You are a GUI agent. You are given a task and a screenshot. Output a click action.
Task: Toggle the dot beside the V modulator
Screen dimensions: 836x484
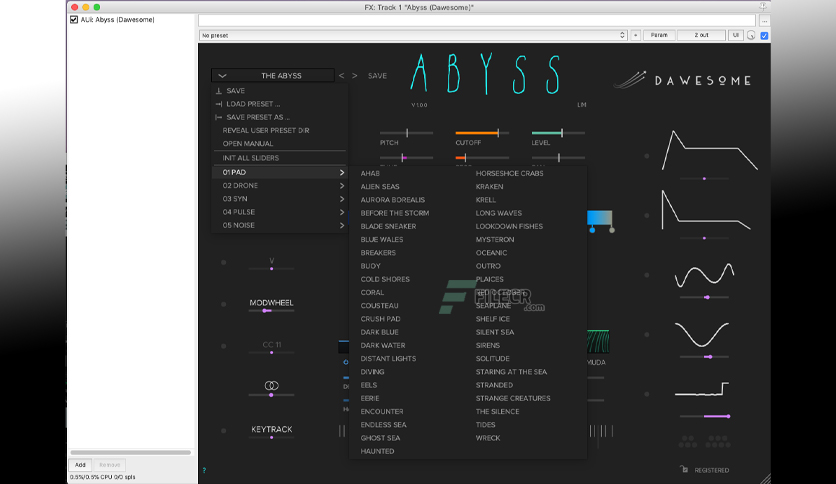click(223, 262)
